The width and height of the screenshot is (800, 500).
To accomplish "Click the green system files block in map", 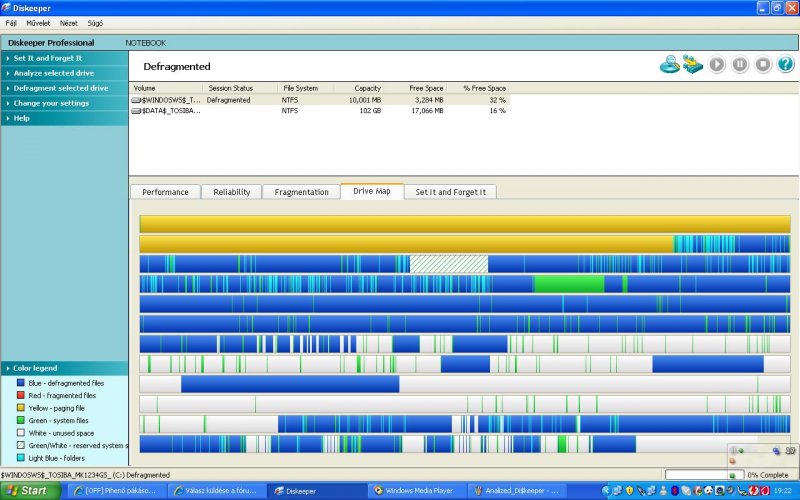I will pyautogui.click(x=569, y=284).
